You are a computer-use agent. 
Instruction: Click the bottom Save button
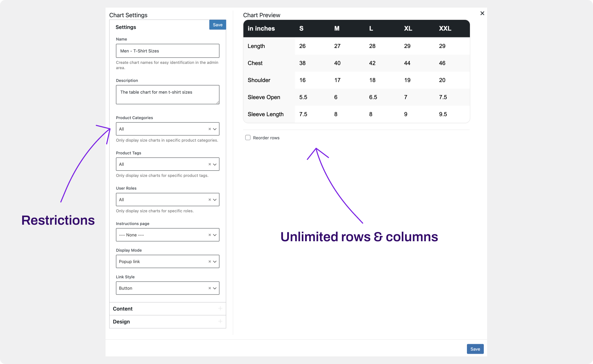(x=475, y=349)
